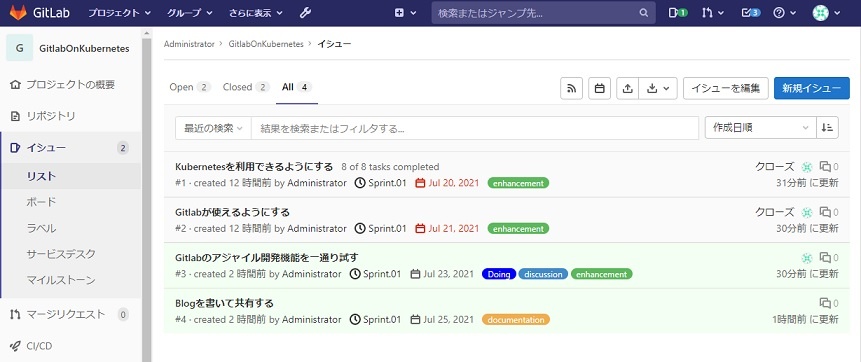The height and width of the screenshot is (362, 861).
Task: Click GitlabOnKubernetes in the breadcrumb
Action: (266, 44)
